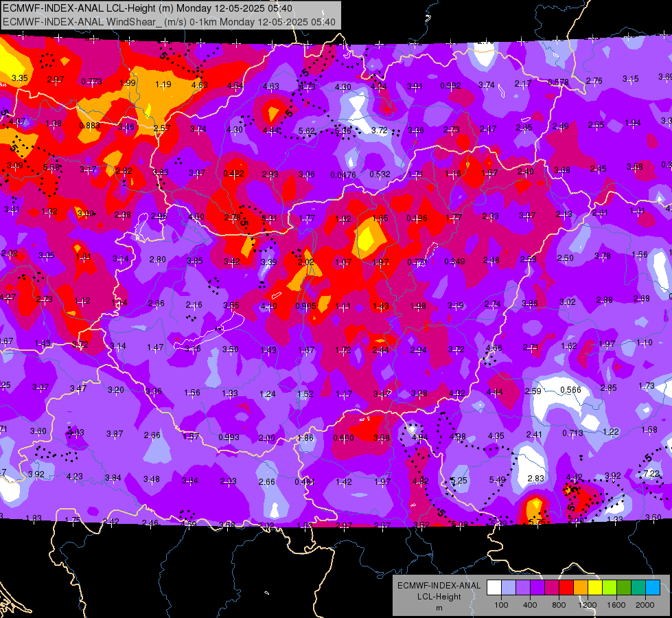Click the legend tick label 1200
Viewport: 672px width, 618px height.
(587, 605)
